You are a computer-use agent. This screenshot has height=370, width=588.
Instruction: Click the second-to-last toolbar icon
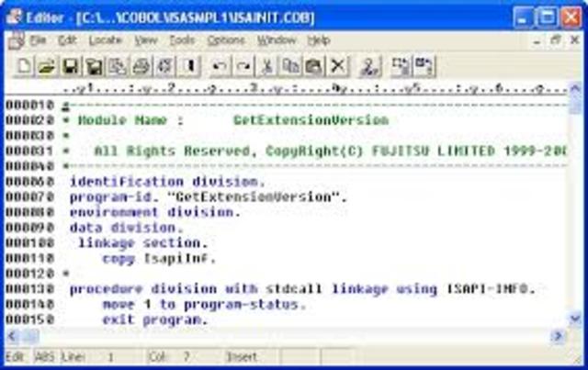[x=401, y=67]
